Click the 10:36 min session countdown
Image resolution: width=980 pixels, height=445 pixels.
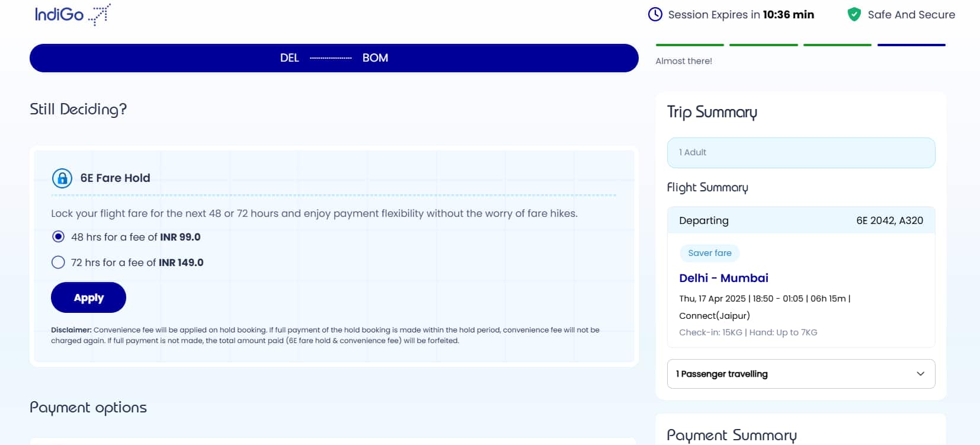[x=788, y=15]
